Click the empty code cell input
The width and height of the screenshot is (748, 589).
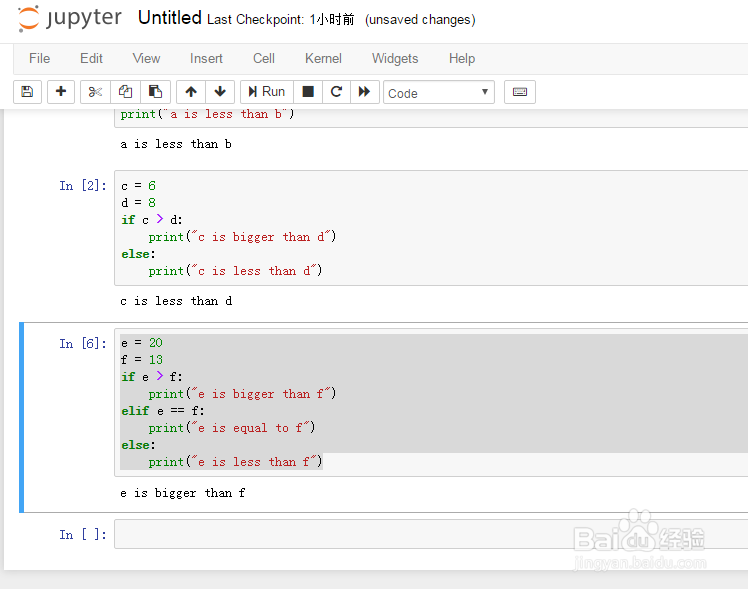[431, 534]
